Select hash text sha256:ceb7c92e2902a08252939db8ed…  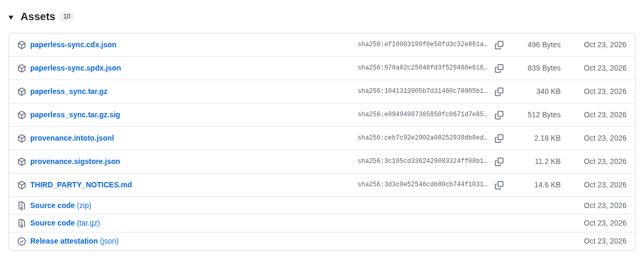[422, 138]
